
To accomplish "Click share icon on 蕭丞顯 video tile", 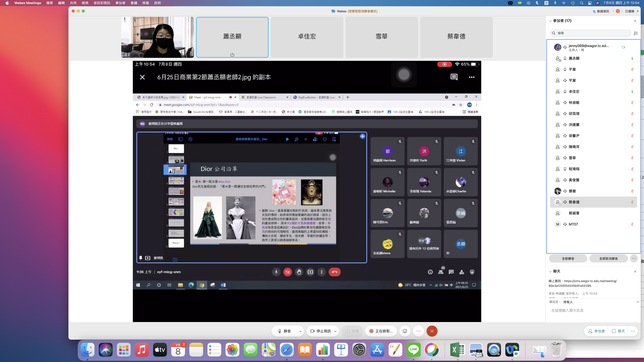I will (232, 55).
